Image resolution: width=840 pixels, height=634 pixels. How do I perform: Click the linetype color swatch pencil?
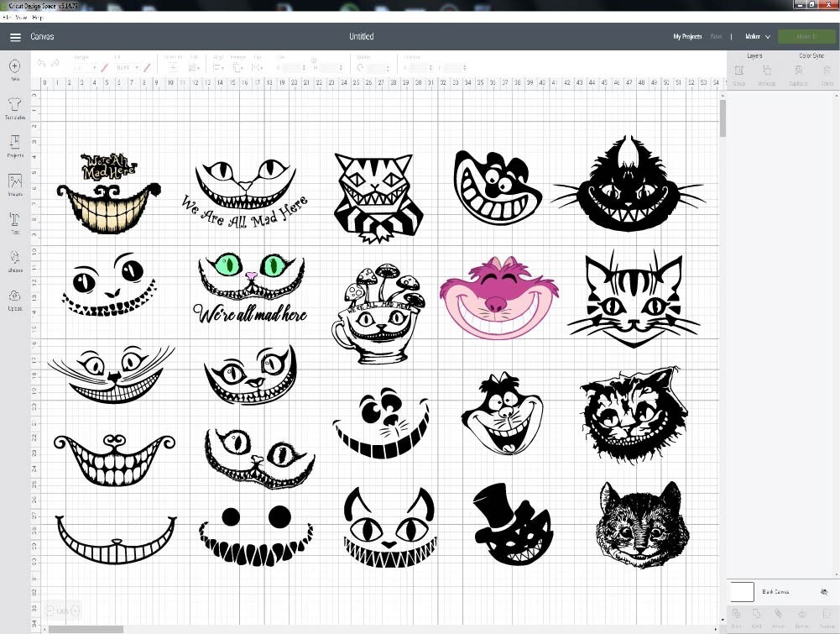[104, 67]
